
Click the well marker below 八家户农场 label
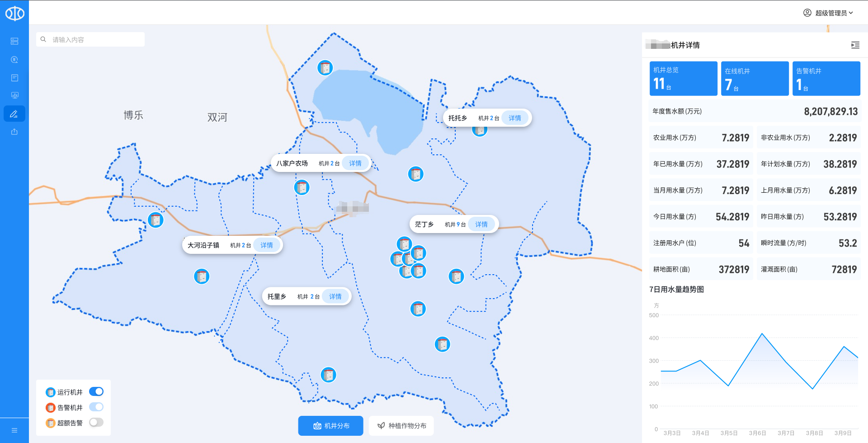point(302,187)
